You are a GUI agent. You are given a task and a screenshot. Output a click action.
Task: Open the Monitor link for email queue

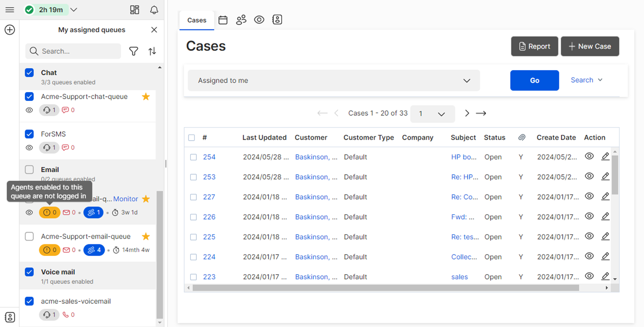[125, 199]
